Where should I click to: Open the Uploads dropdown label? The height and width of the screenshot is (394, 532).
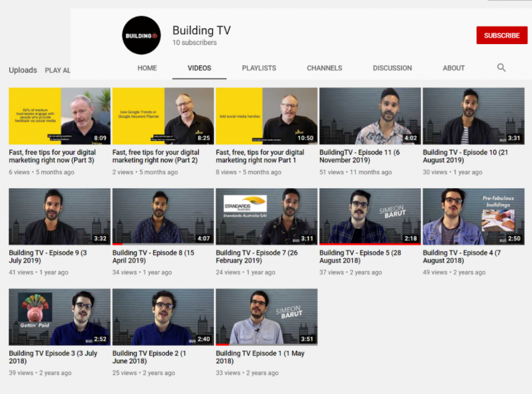[x=23, y=70]
